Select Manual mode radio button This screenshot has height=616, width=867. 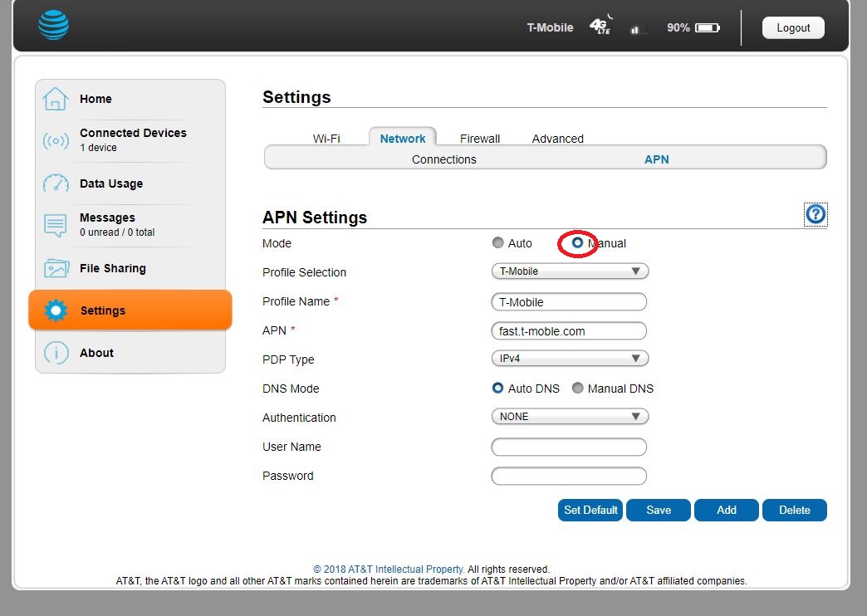coord(577,242)
